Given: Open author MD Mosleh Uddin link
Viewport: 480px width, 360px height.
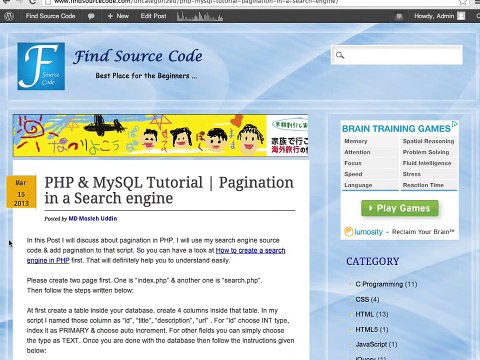Looking at the screenshot, I should (93, 219).
